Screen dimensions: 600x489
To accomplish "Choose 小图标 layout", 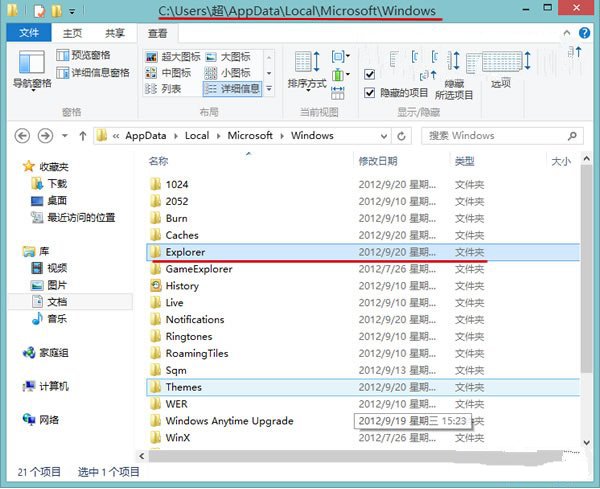I will [x=228, y=73].
